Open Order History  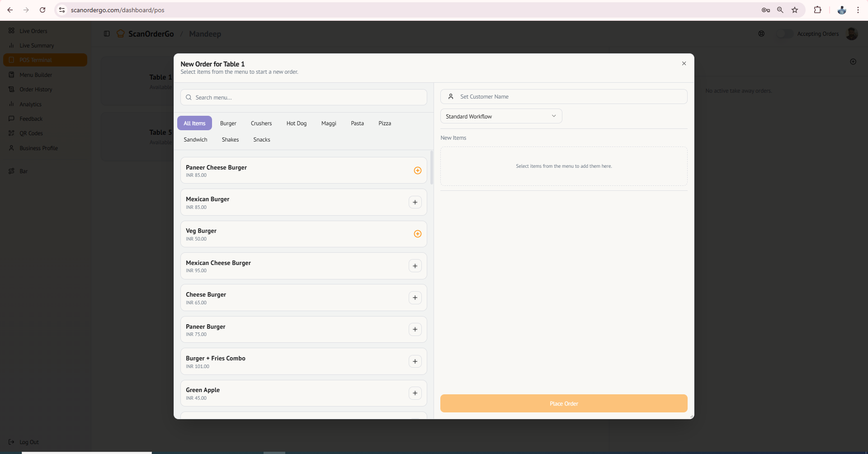tap(35, 89)
